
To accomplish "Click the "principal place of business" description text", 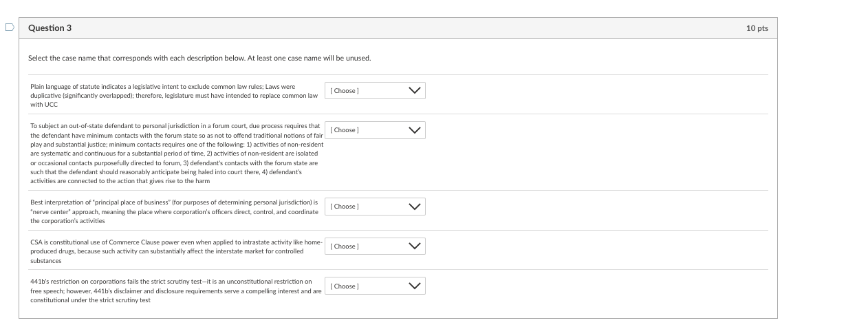I will click(x=174, y=212).
